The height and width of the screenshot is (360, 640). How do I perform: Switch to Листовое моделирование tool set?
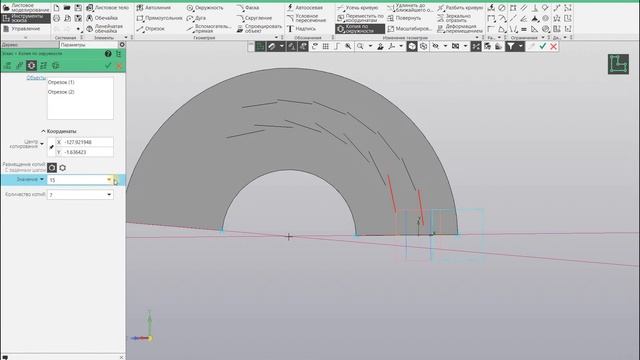pyautogui.click(x=26, y=7)
